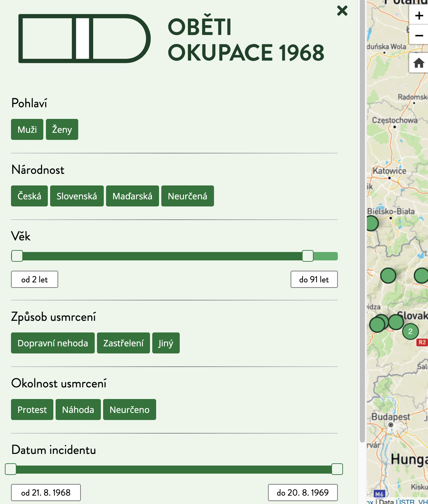This screenshot has width=428, height=504.
Task: Open the map cluster marker labeled 2
Action: tap(410, 331)
